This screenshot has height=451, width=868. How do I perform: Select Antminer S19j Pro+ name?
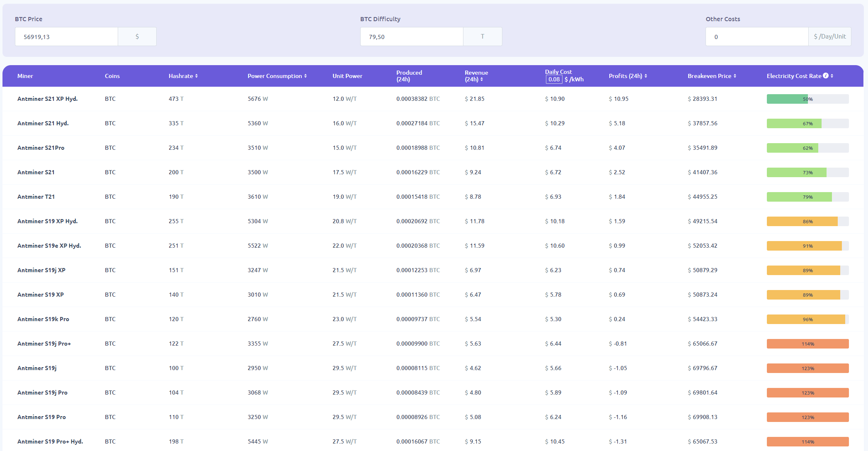point(44,344)
